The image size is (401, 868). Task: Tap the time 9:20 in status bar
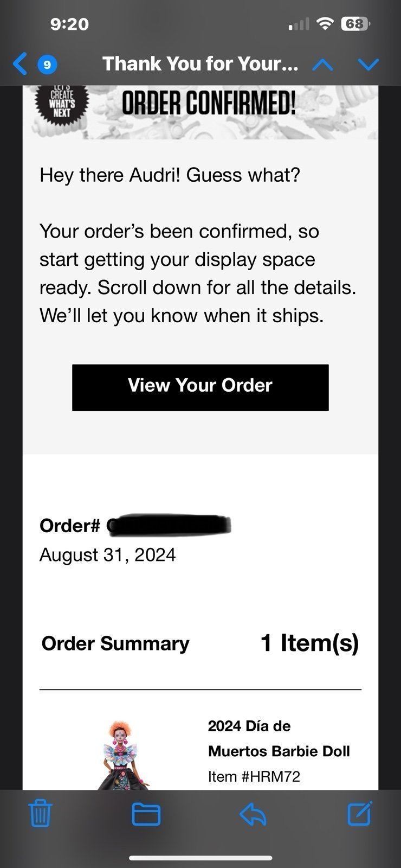tap(69, 24)
